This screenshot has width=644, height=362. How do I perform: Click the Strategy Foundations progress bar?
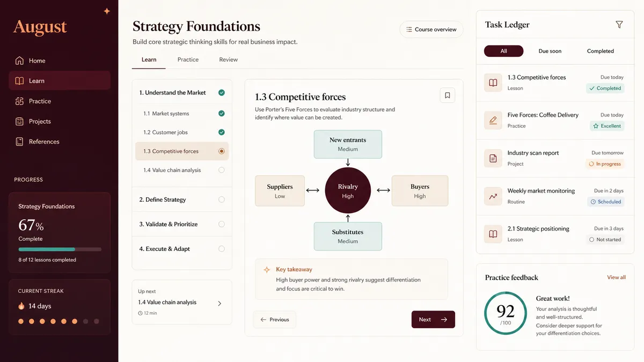60,249
